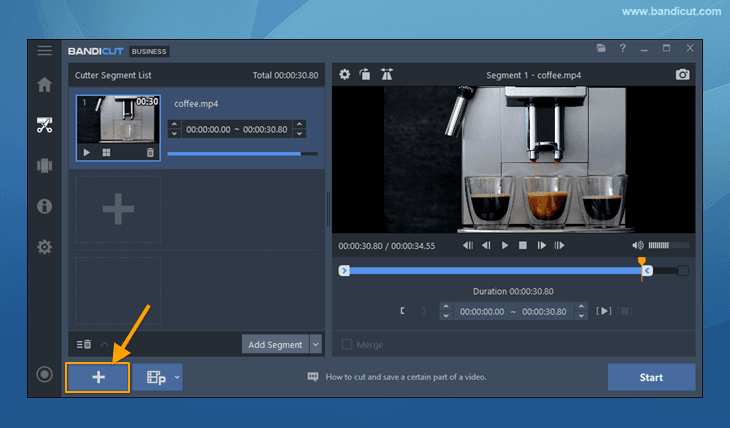The image size is (730, 428).
Task: Decrease segment list start time stepper down
Action: [174, 134]
